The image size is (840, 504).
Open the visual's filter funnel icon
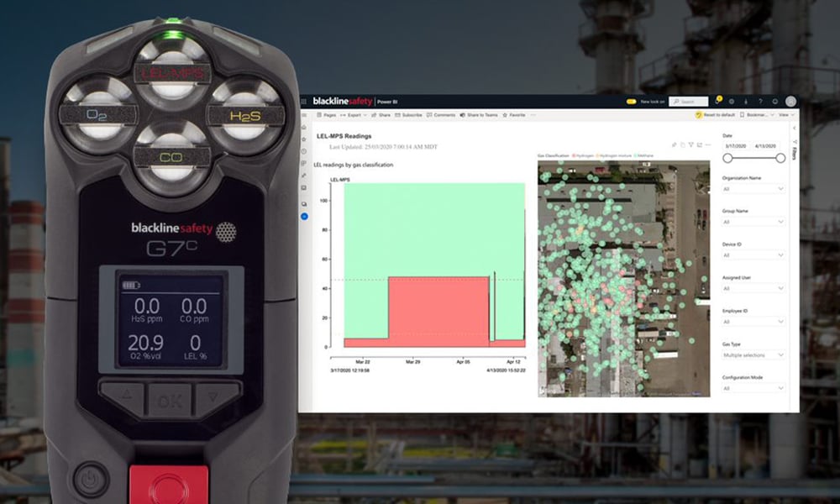691,145
